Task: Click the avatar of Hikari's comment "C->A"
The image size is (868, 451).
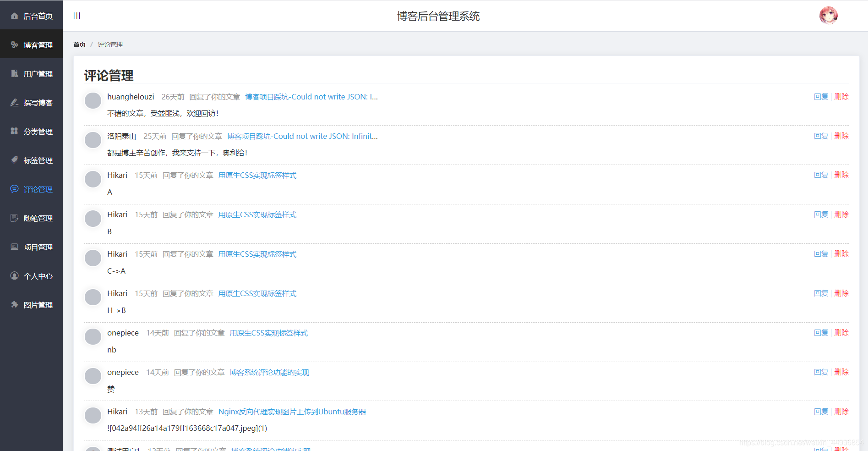Action: [x=93, y=258]
